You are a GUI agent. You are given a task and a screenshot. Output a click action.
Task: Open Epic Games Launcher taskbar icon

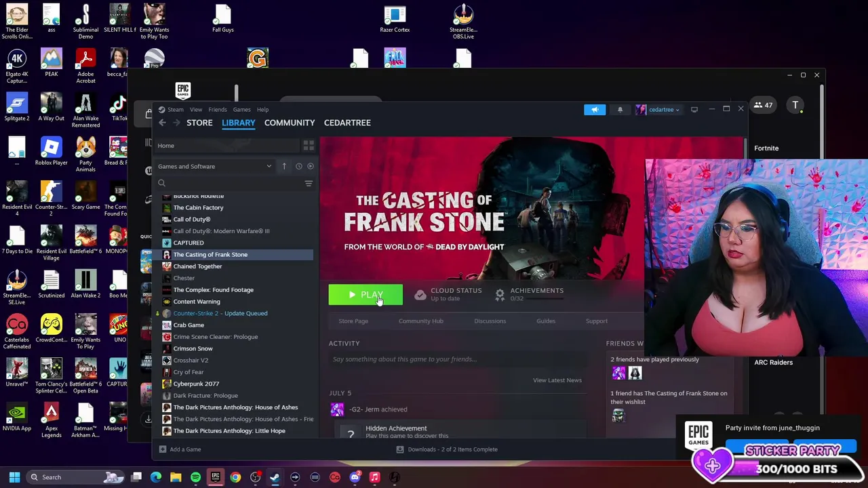(x=216, y=477)
